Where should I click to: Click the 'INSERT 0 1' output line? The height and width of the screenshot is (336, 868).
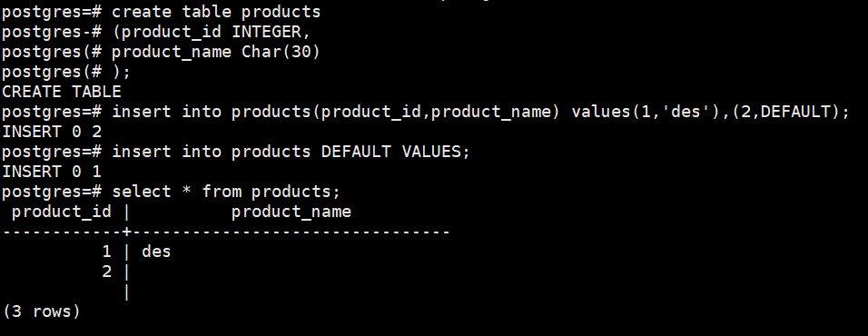pos(52,172)
